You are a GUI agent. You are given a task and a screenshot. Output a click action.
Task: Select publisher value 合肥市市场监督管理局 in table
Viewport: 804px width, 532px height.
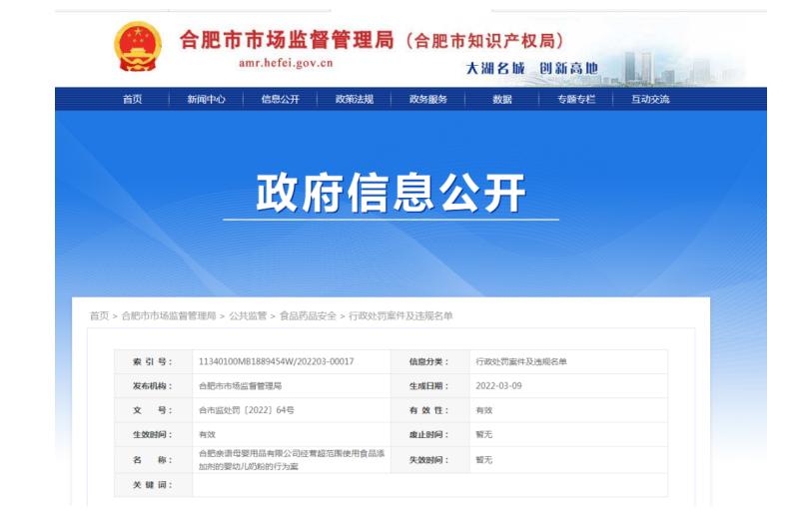pos(240,385)
